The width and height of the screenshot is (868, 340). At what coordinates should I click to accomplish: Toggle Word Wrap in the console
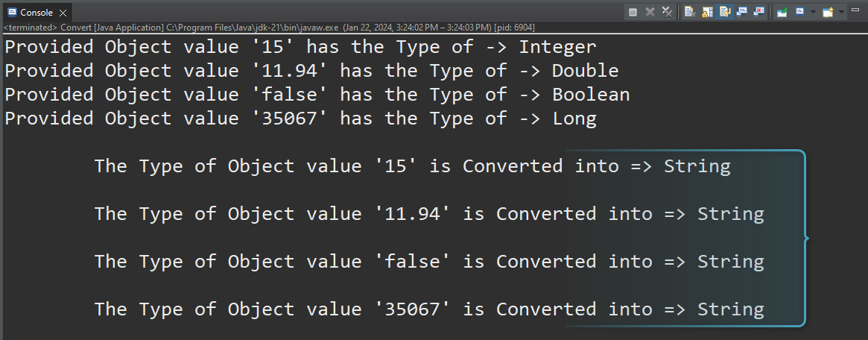click(724, 12)
